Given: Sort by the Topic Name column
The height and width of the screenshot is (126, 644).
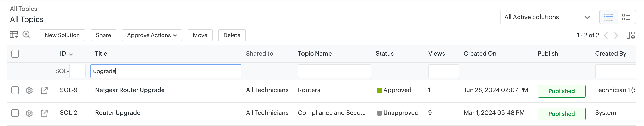Looking at the screenshot, I should click(314, 54).
